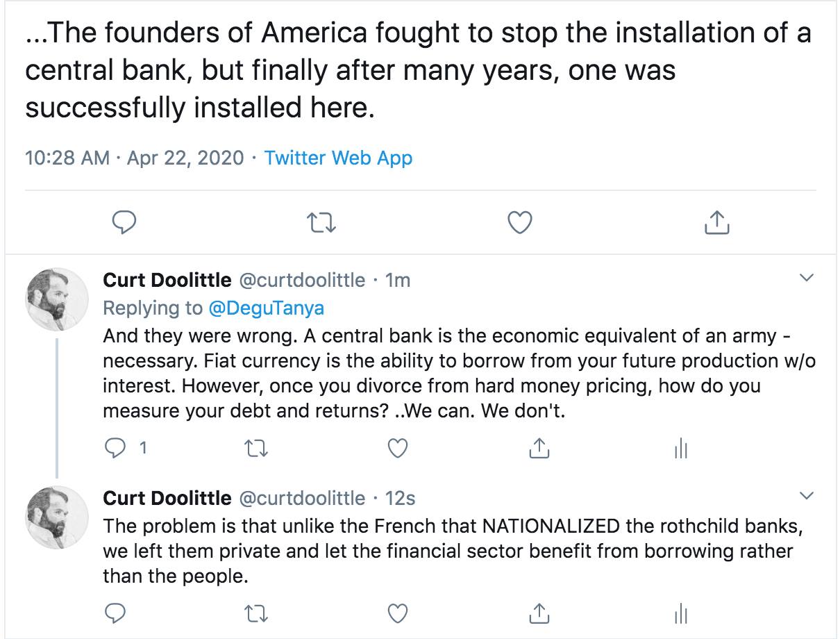Like Curt's 'And they were wrong' reply
The image size is (840, 639).
pos(397,449)
